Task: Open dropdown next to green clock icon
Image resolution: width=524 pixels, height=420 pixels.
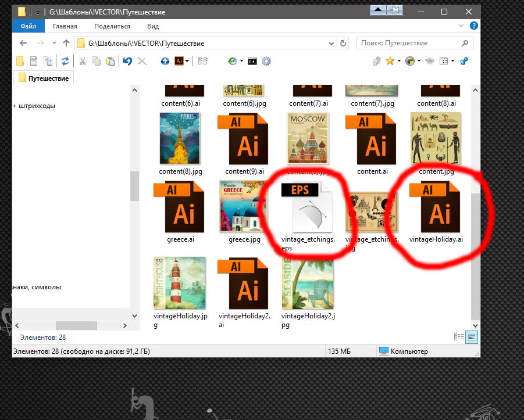Action: [x=241, y=61]
